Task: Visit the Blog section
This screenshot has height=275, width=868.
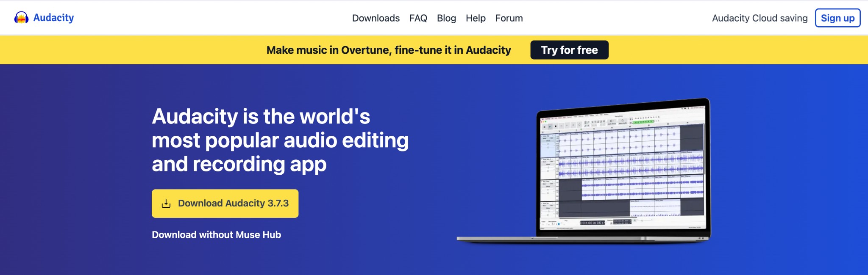Action: [x=446, y=18]
